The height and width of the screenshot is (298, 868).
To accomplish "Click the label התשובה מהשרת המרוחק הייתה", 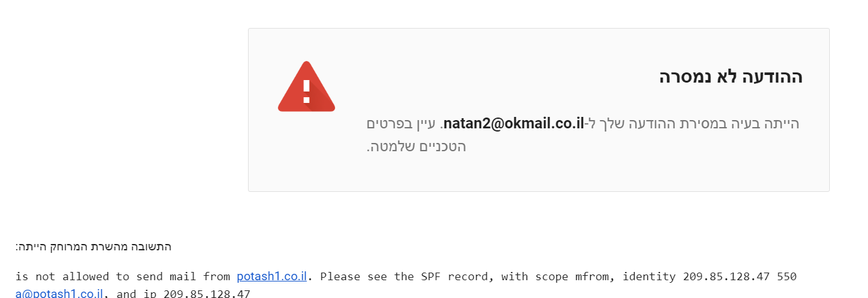I will pos(93,247).
